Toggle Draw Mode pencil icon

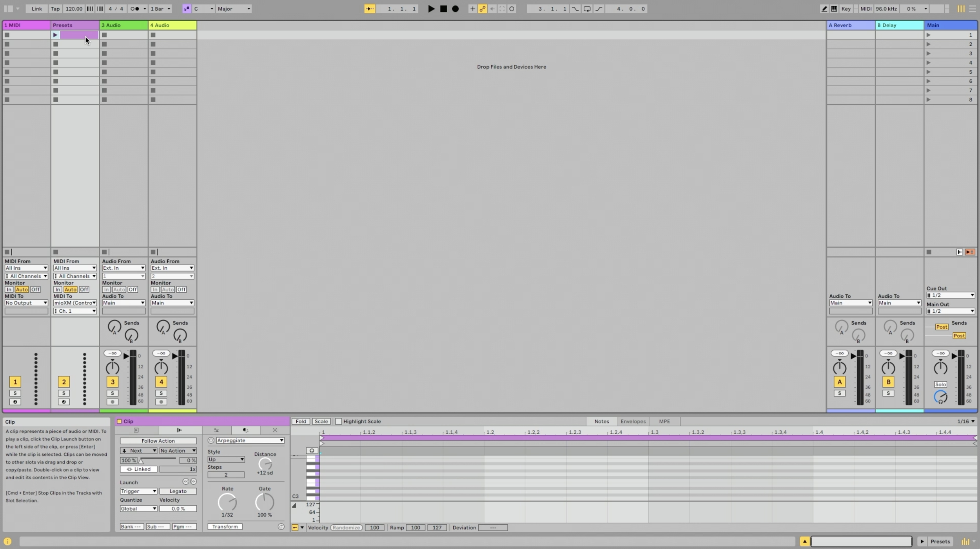pos(824,9)
